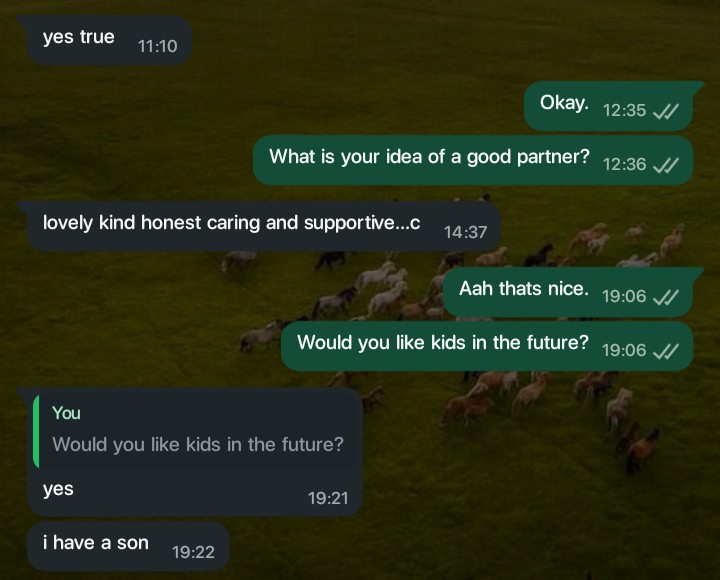
Task: Click the green "You" label in quoted reply
Action: [x=66, y=413]
